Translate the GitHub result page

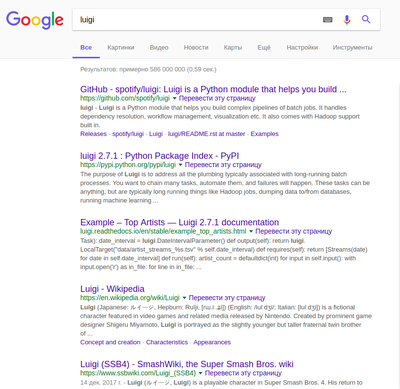coord(217,98)
